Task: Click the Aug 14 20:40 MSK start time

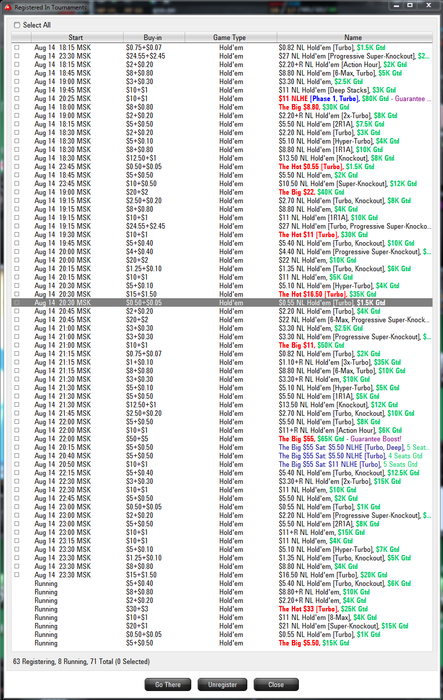Action: (x=63, y=455)
